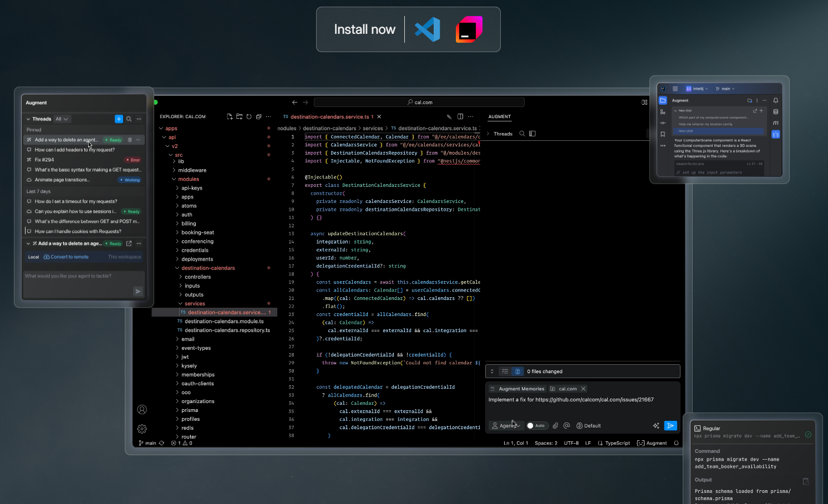Search threads in the right Augment panel
This screenshot has width=828, height=504.
click(522, 134)
